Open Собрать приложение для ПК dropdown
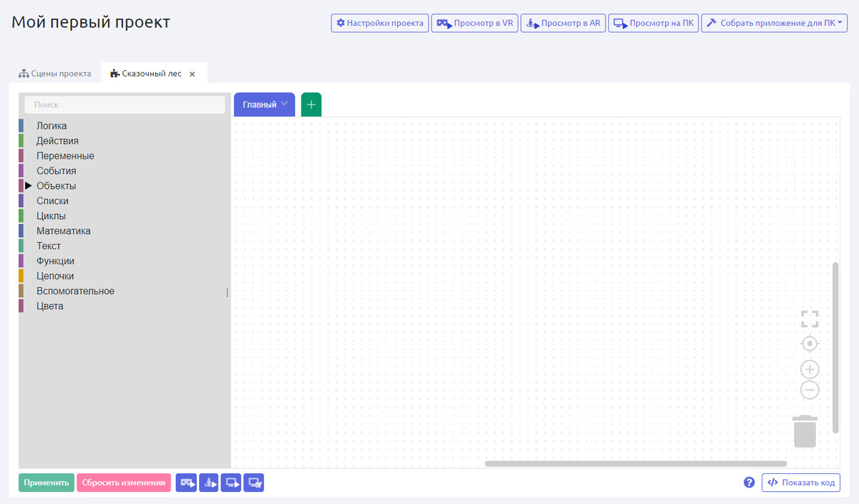 (x=775, y=23)
